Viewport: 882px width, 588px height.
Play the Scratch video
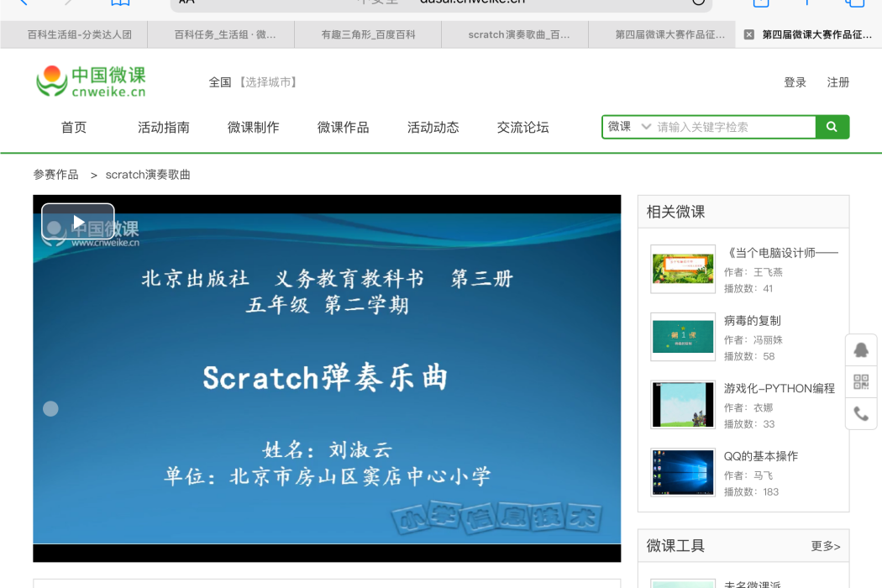(x=78, y=222)
